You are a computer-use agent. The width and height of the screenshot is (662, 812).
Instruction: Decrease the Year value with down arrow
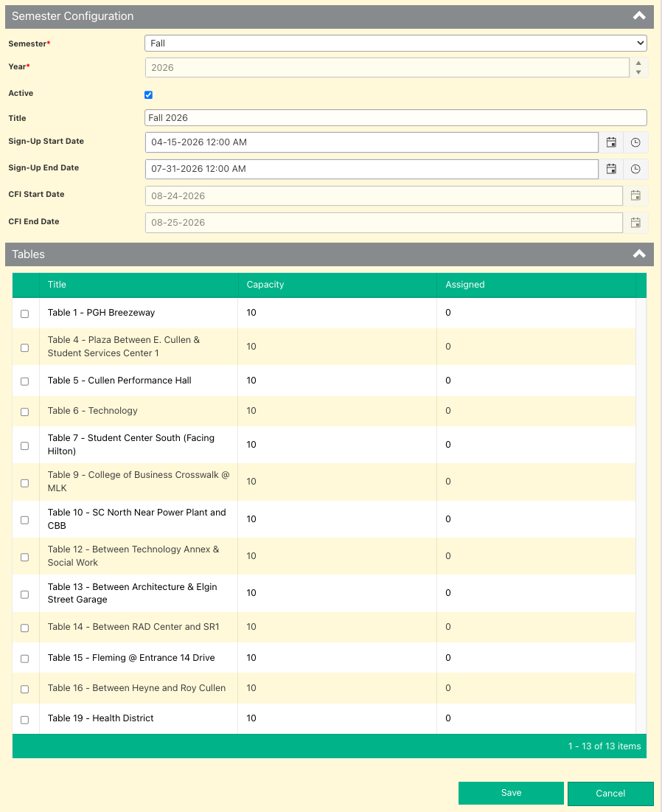coord(638,72)
